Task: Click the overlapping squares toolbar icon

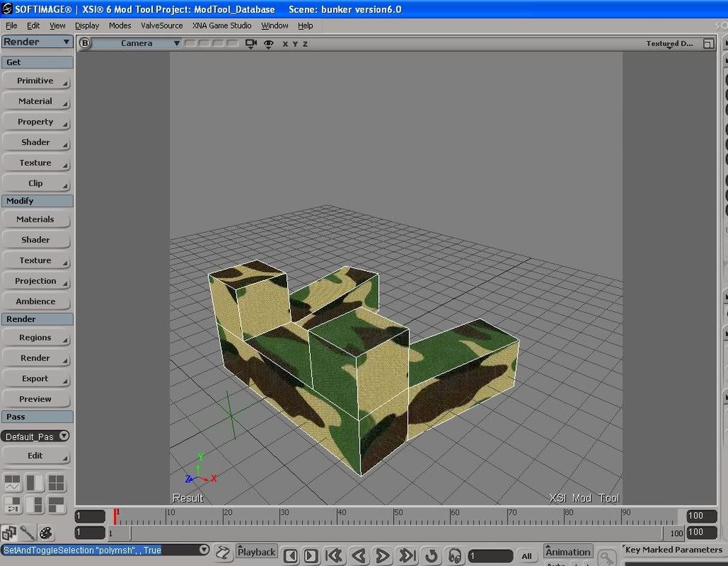Action: [9, 533]
